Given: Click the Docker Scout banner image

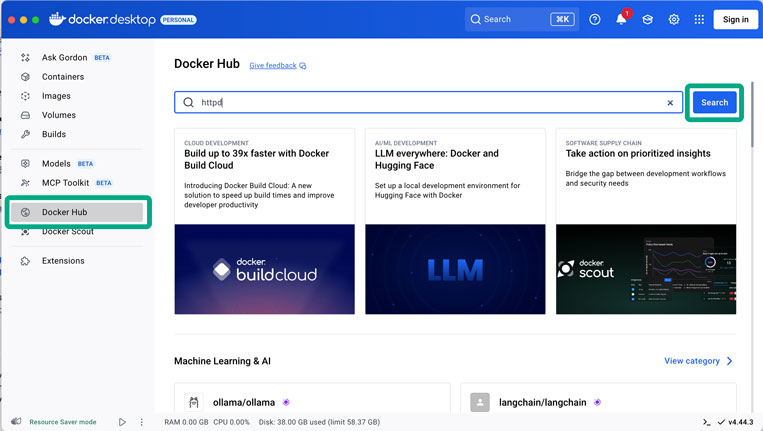Looking at the screenshot, I should [646, 269].
